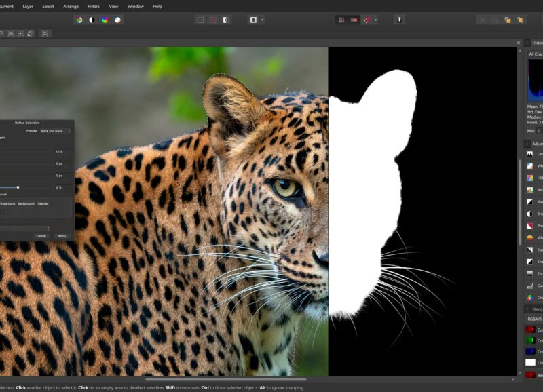543x392 pixels.
Task: Add a Shadows/Highlights adjustment
Action: tap(530, 262)
